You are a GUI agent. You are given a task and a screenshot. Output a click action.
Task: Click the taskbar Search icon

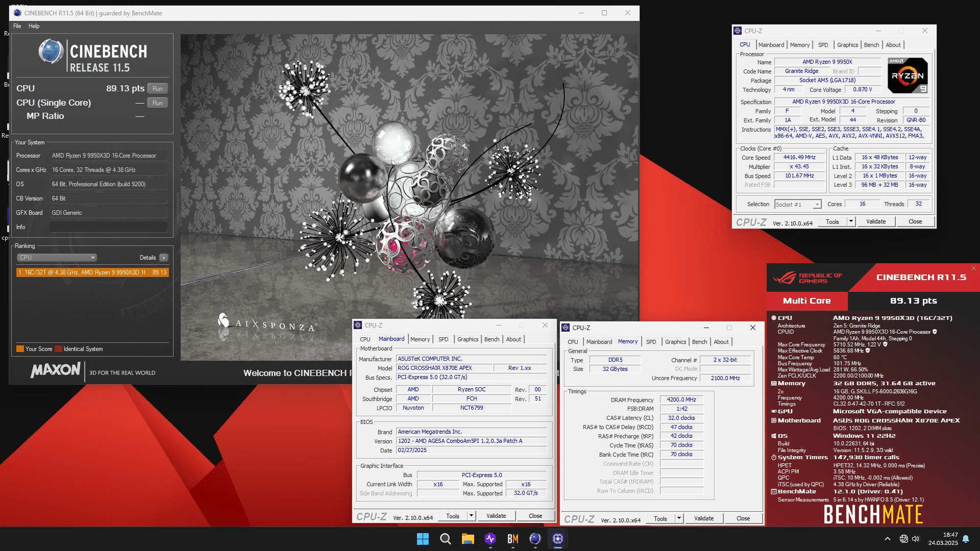tap(445, 539)
